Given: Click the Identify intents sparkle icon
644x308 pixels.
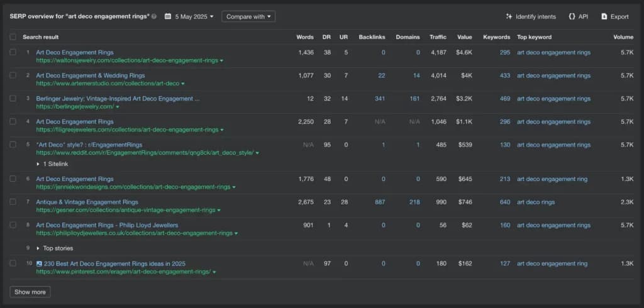Looking at the screenshot, I should 509,16.
